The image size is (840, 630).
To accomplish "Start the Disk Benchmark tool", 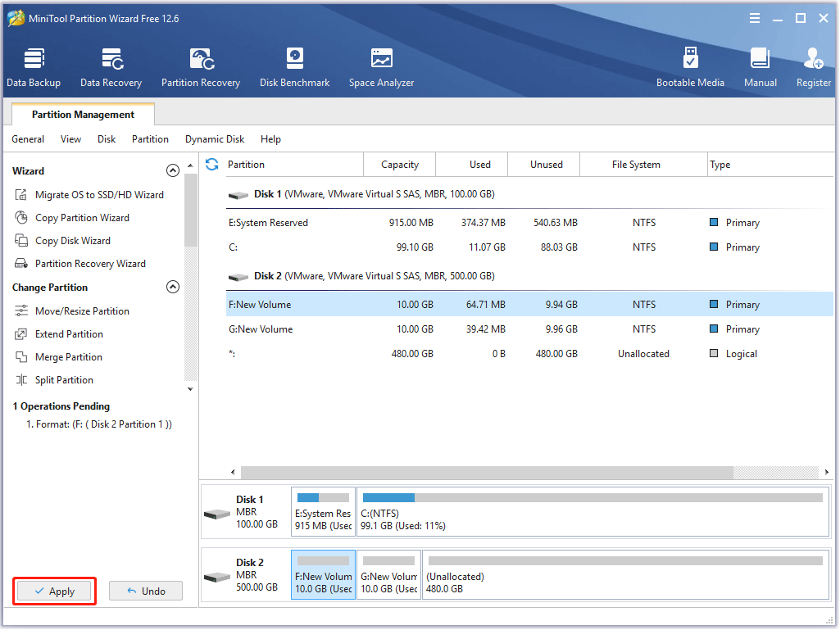I will coord(294,67).
